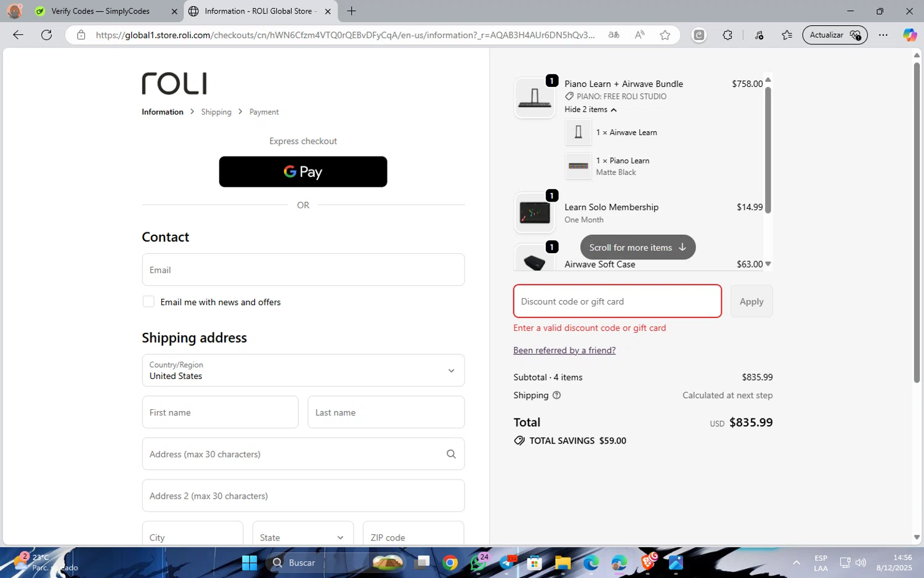Click the ESP LAA language indicator
Screen dimensions: 924x578
821,563
